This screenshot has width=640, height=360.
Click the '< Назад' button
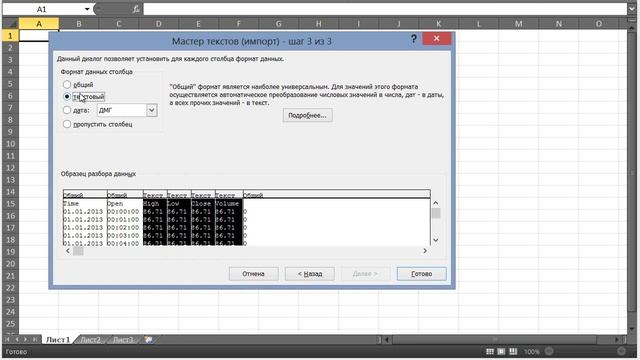coord(310,274)
